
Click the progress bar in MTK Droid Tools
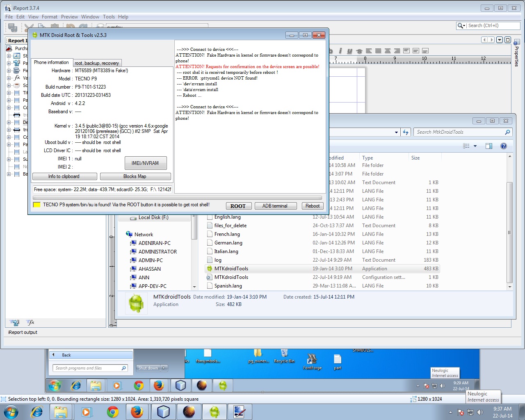tap(178, 197)
